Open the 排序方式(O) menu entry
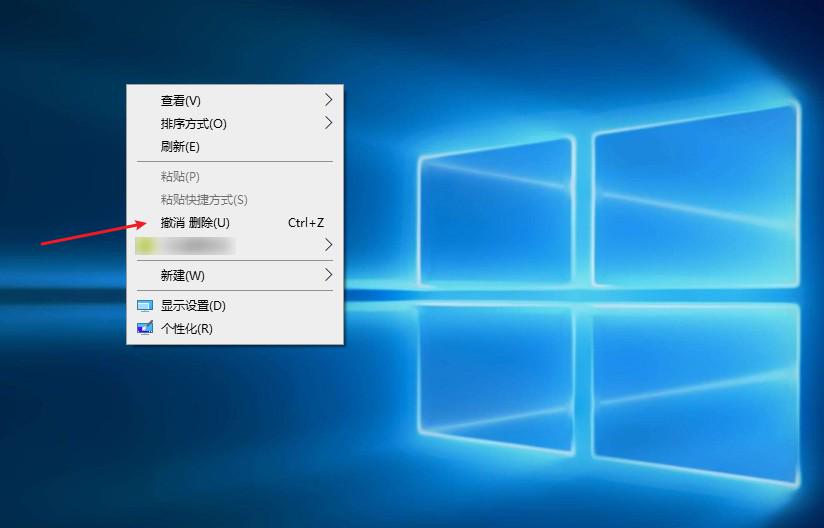Screen dimensions: 824x528 coord(235,123)
